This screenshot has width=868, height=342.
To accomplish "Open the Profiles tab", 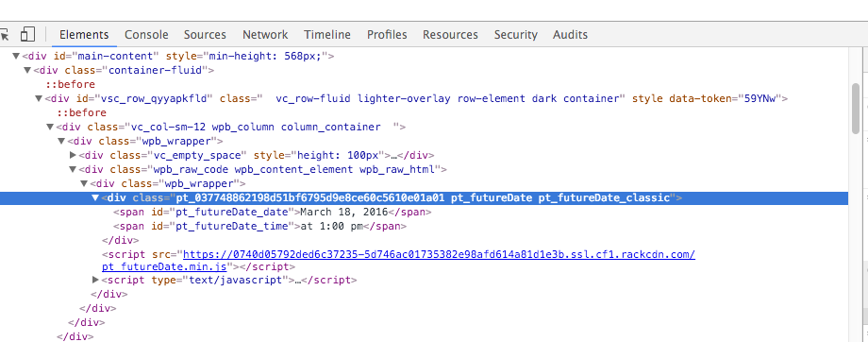I will coord(387,34).
